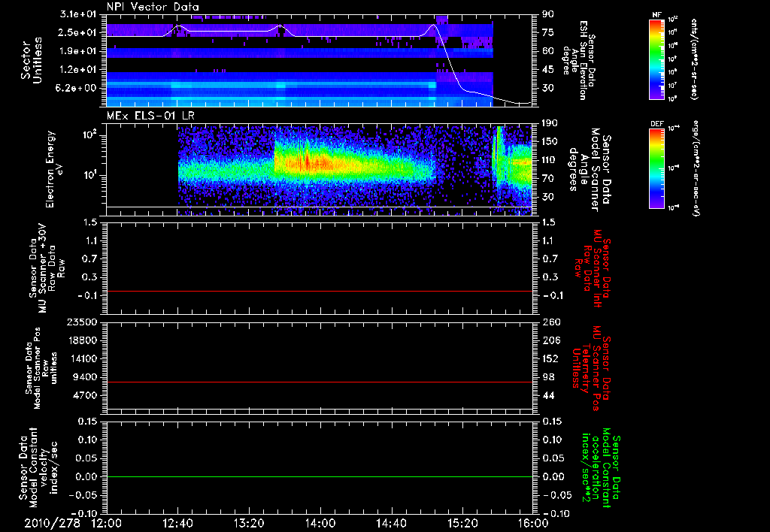
Task: Click the 260 telemetry tick value
Action: [x=550, y=322]
